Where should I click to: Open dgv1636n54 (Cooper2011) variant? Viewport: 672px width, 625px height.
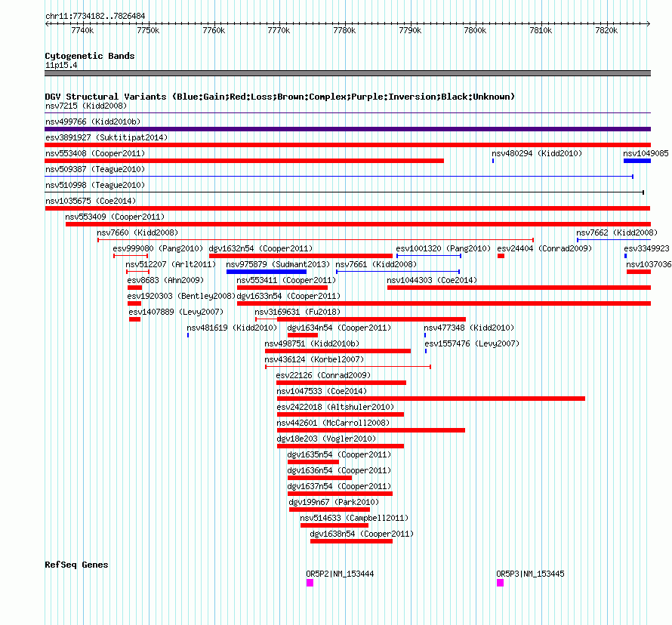point(340,470)
